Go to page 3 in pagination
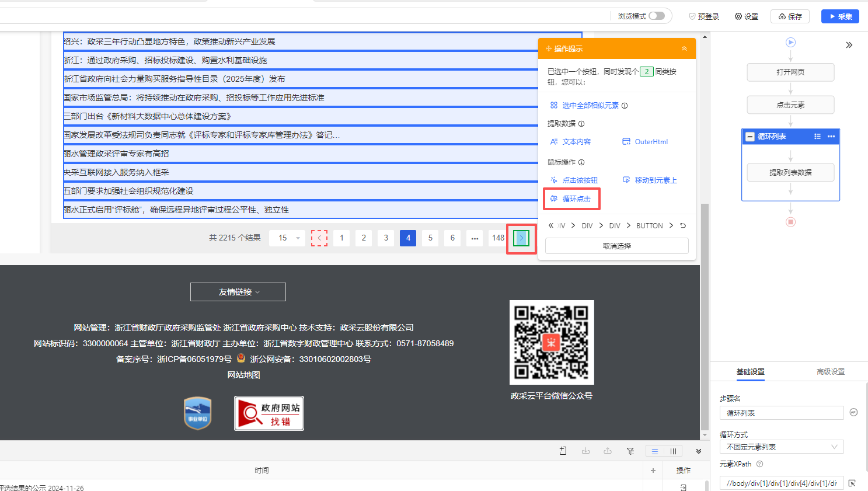868x491 pixels. [386, 238]
